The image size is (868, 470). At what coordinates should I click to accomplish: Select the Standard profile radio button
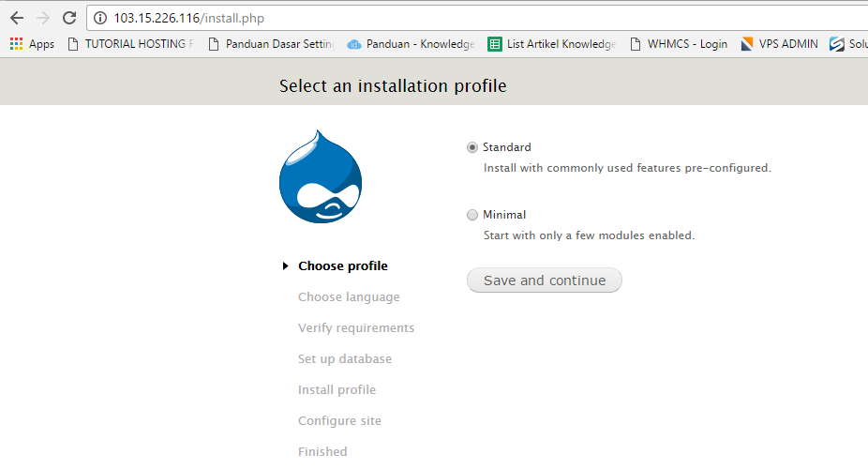[472, 147]
